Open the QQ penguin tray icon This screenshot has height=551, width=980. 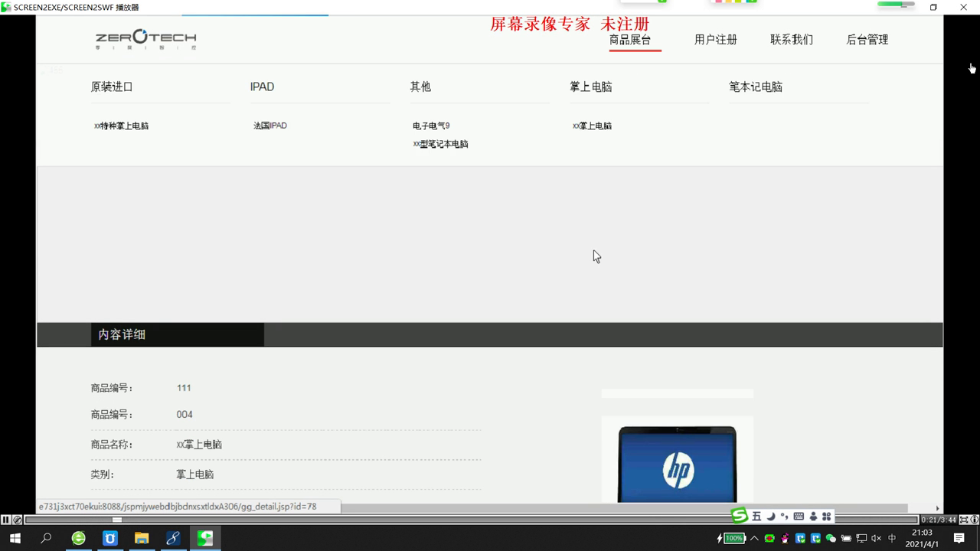(x=785, y=538)
